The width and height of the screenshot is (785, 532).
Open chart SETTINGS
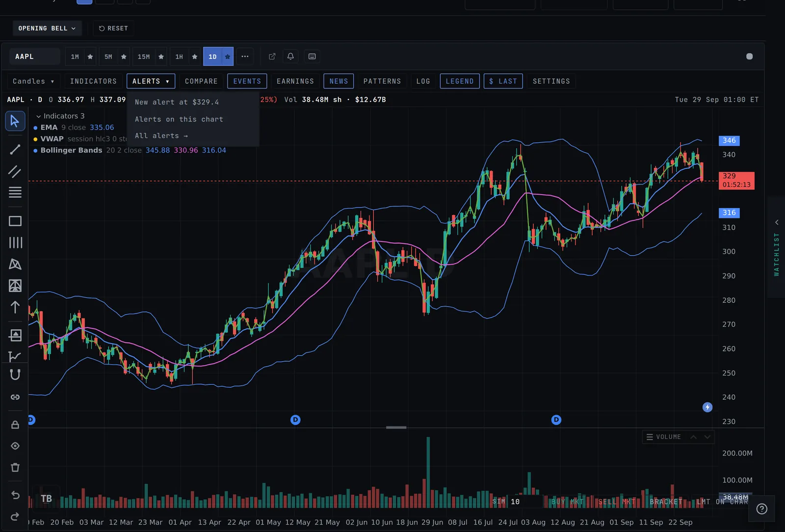click(x=551, y=81)
